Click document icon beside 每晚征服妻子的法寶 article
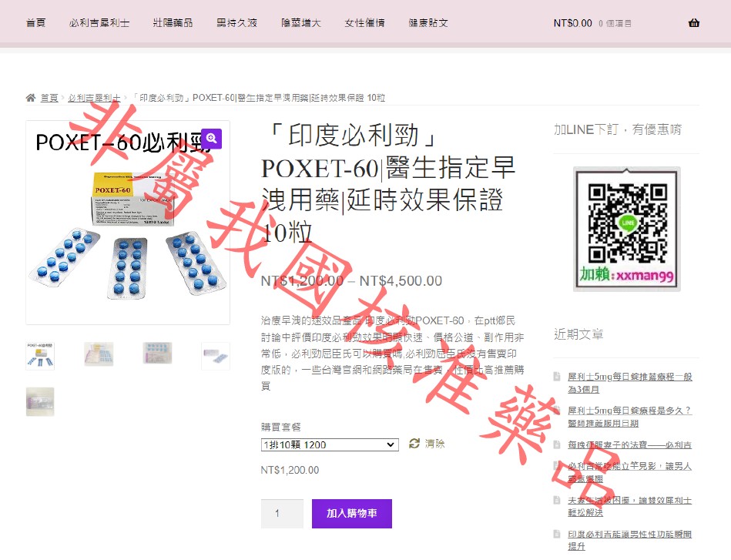This screenshot has height=560, width=731. pos(557,444)
